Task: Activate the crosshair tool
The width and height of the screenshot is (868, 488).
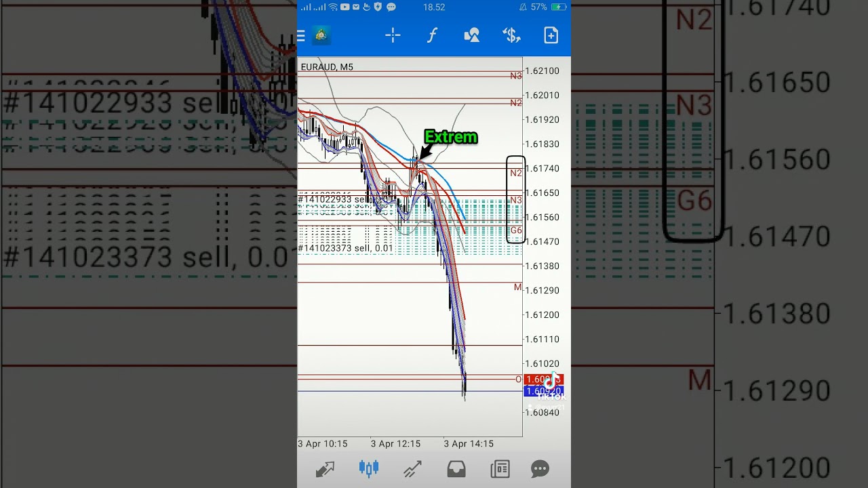Action: click(393, 35)
